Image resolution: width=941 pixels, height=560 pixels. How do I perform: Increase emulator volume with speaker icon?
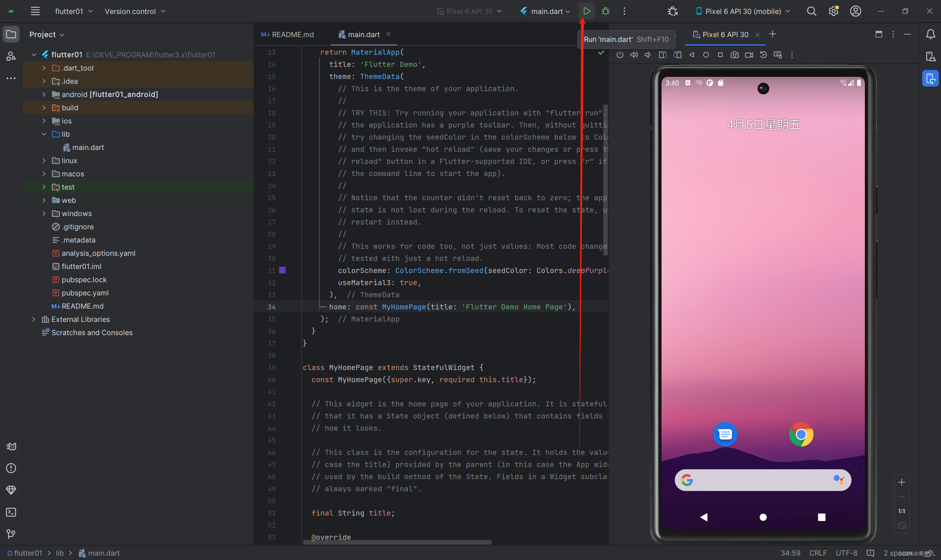pos(634,55)
